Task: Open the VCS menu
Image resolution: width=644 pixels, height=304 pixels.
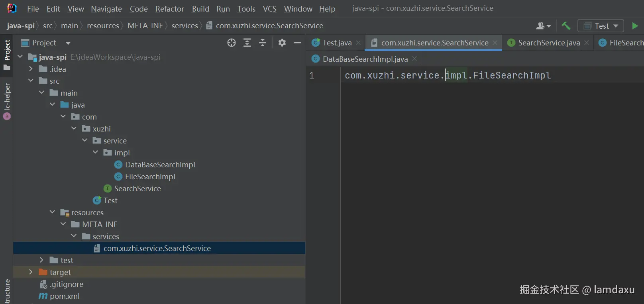Action: click(270, 9)
